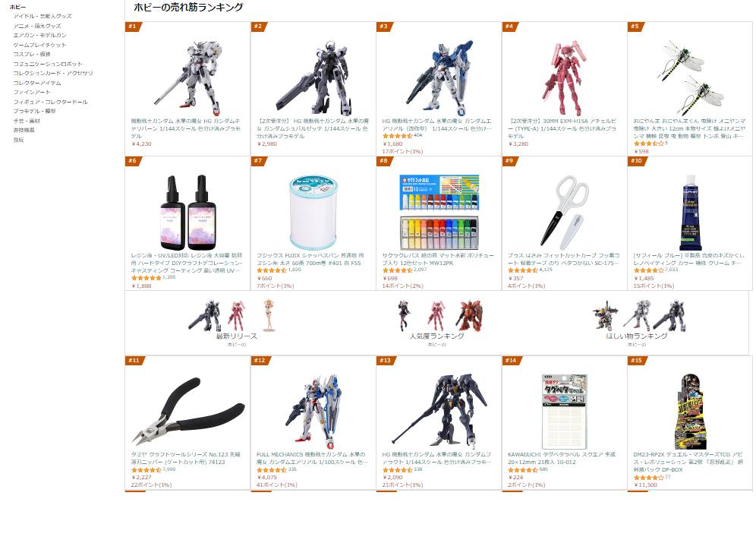Image resolution: width=756 pixels, height=540 pixels.
Task: Select エアガン・モデルガン category in the sidebar
Action: pyautogui.click(x=39, y=35)
